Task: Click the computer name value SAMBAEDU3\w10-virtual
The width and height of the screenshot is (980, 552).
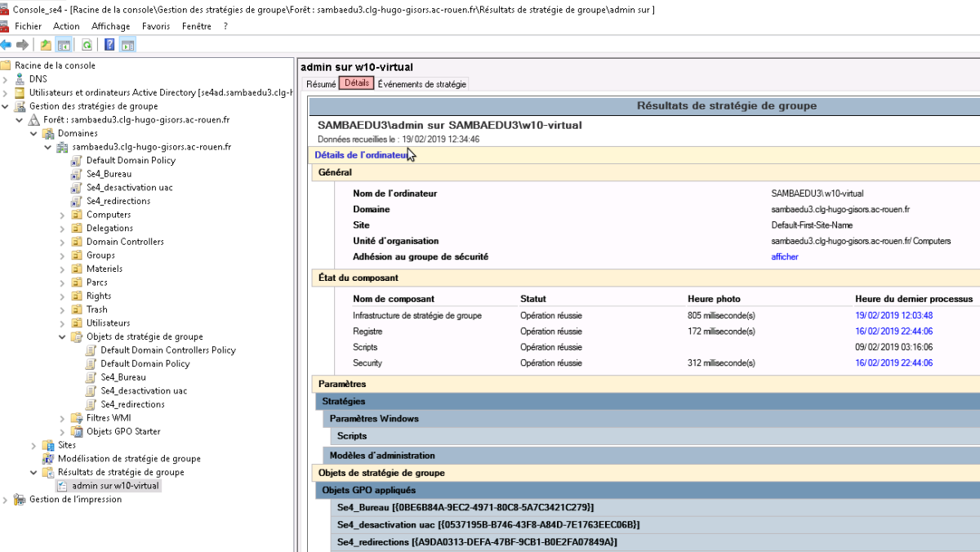Action: click(817, 194)
